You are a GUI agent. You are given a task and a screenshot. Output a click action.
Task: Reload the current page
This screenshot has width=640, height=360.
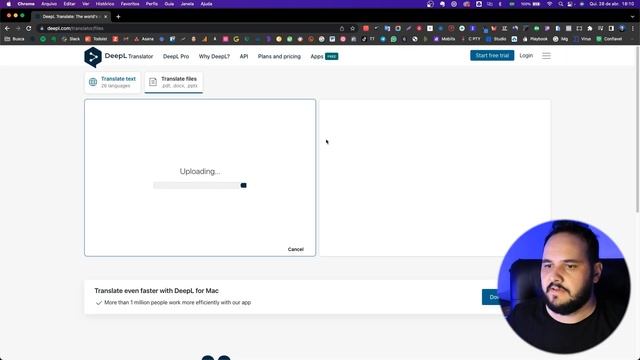(x=29, y=28)
